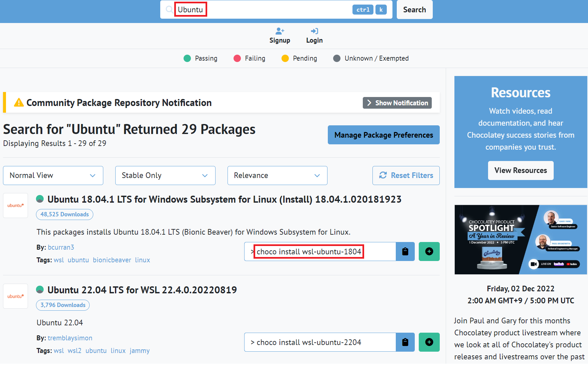
Task: Copy the wsl-ubuntu-1804 install command
Action: tap(405, 251)
